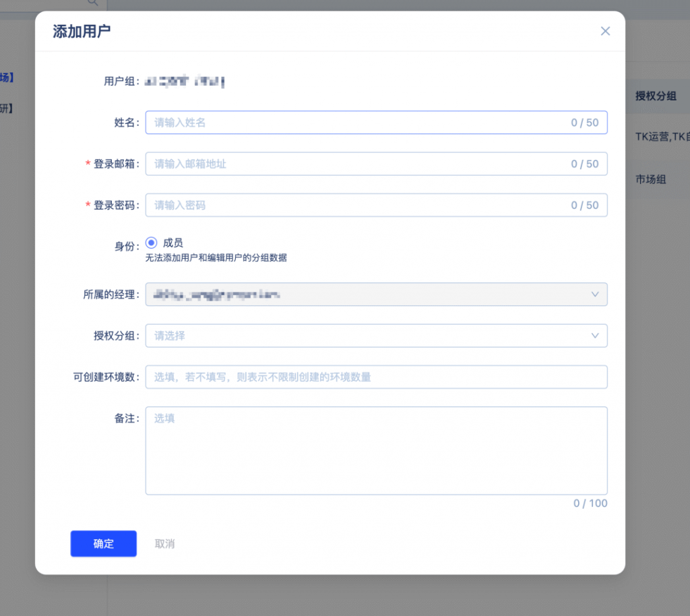Click the 添加用户 dialog title

(x=82, y=32)
